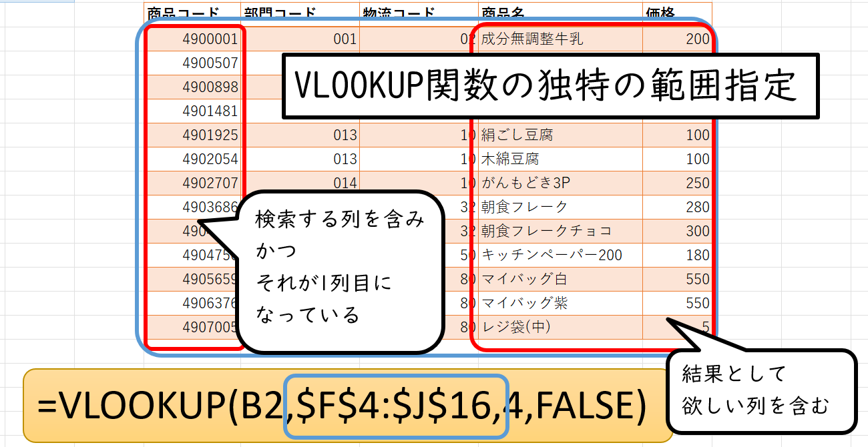Click department code 013 in 木綿豆腐 row
Screen dimensions: 868x447
click(300, 159)
